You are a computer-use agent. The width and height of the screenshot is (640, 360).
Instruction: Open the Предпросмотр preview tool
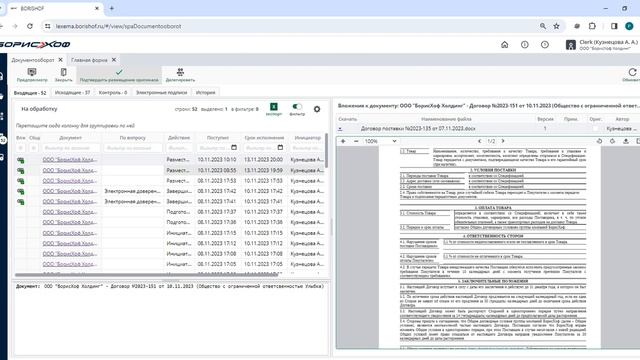click(32, 75)
